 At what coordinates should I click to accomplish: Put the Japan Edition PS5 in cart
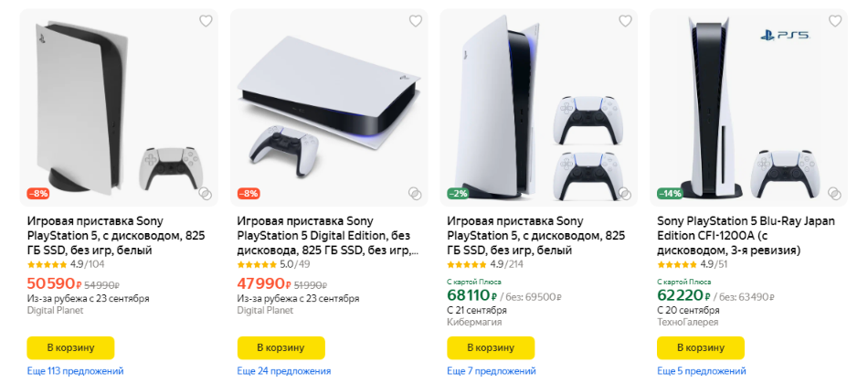701,348
